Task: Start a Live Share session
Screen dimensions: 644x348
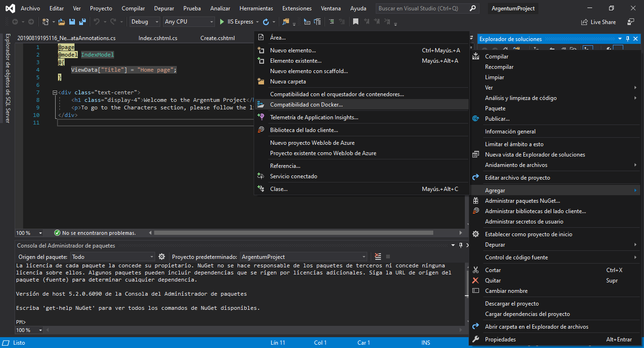Action: pos(598,22)
